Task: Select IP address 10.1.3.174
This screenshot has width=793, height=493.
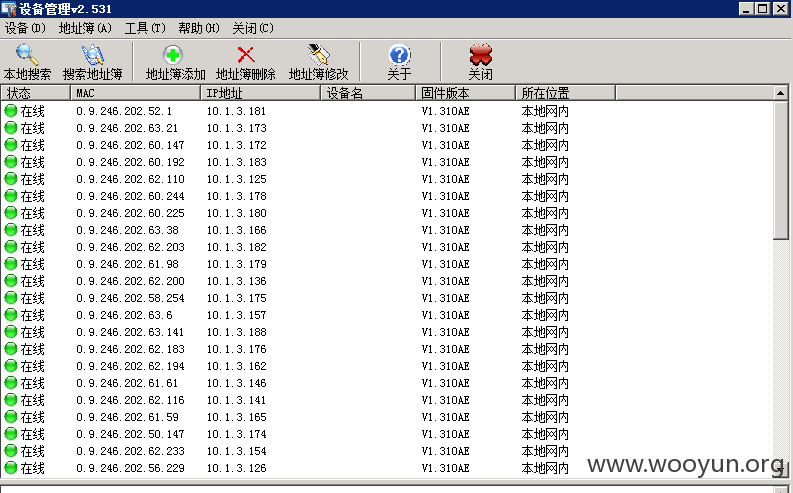Action: coord(236,434)
